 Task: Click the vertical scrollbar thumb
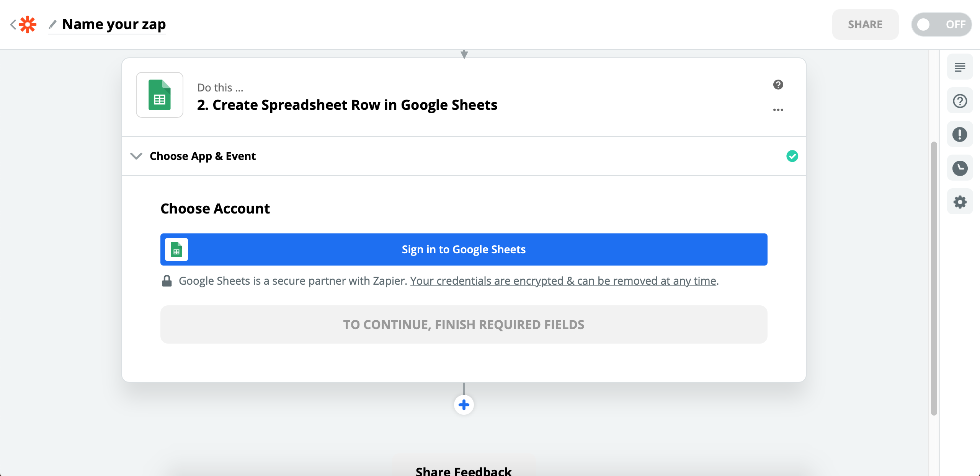coord(934,279)
